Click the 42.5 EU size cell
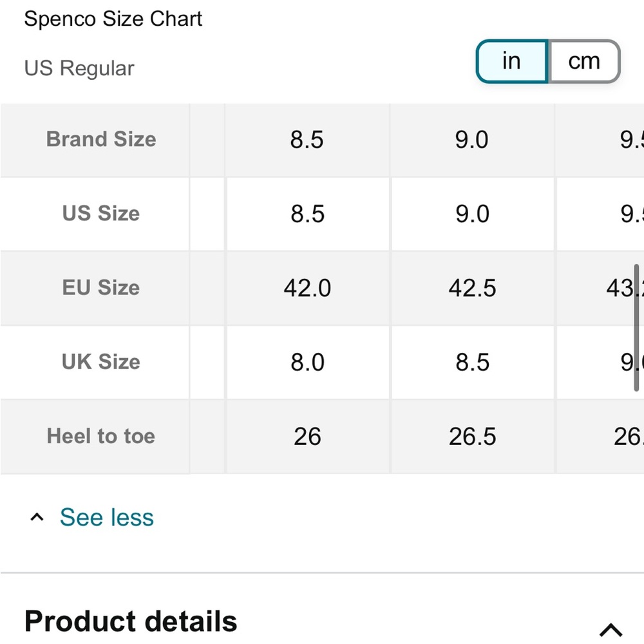The width and height of the screenshot is (644, 644). [x=472, y=288]
